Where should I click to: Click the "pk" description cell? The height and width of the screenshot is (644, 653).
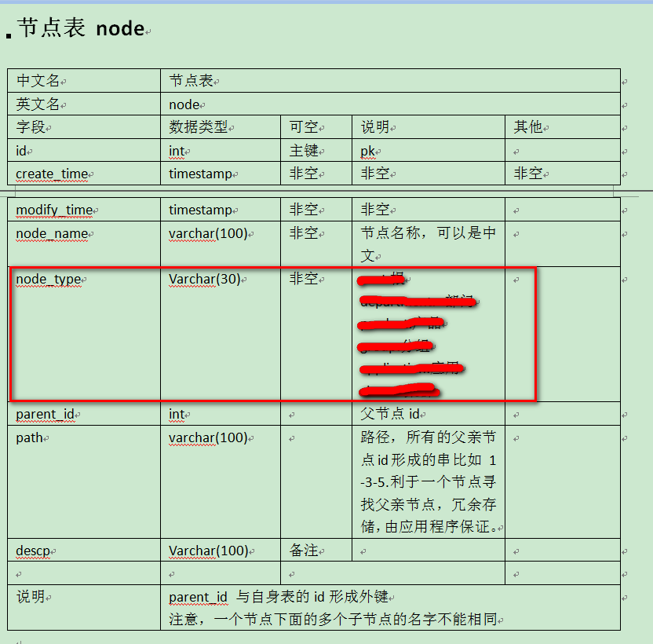pyautogui.click(x=367, y=151)
